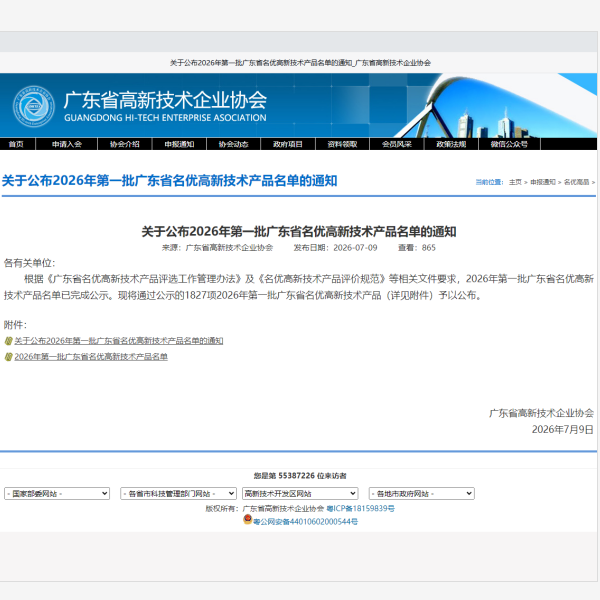The height and width of the screenshot is (600, 600).
Task: Open the 政府项目 navigation item
Action: click(288, 144)
